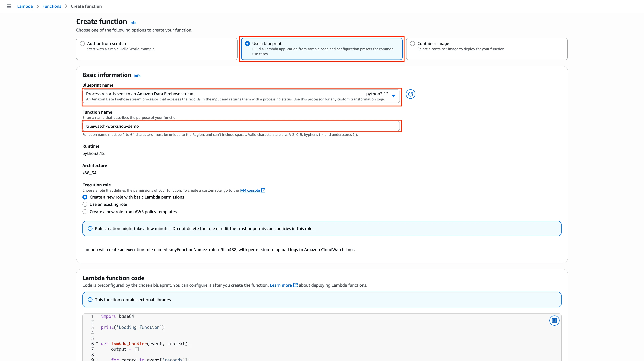Click the blueprint dropdown arrow
Viewport: 644px width, 361px height.
(x=393, y=96)
